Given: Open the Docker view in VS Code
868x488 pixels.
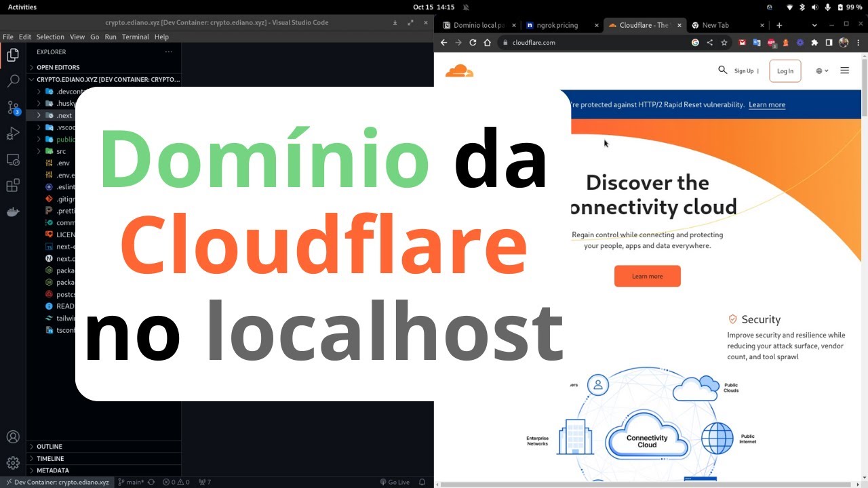Looking at the screenshot, I should 13,212.
